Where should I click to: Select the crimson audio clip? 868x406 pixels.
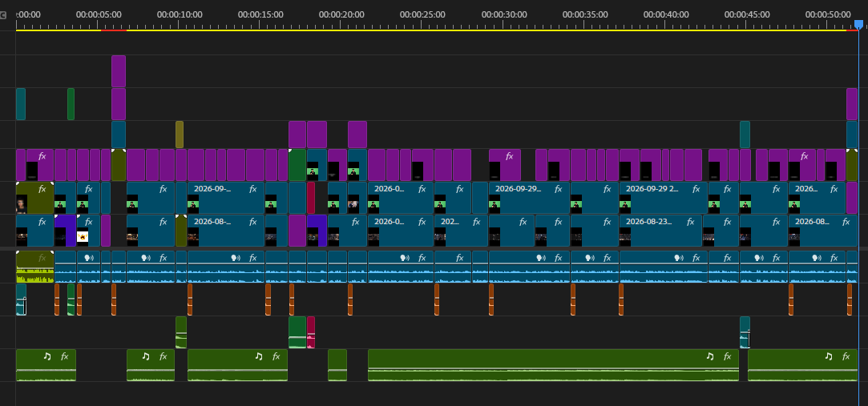coord(311,332)
